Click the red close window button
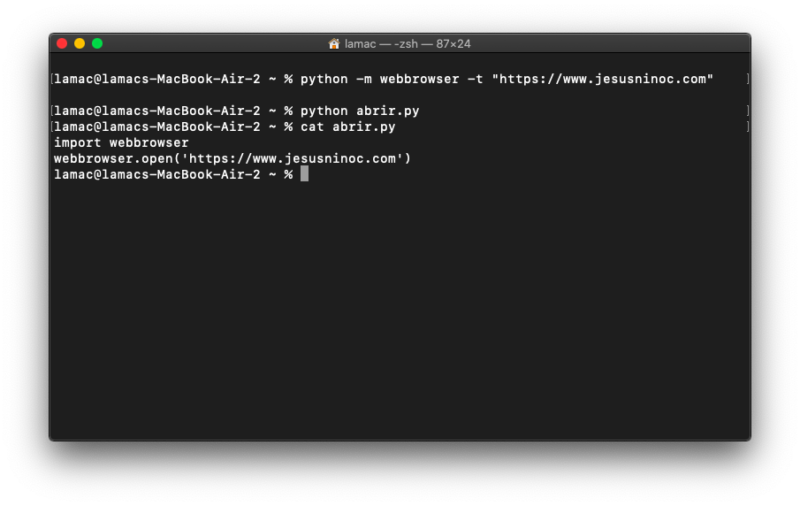This screenshot has width=800, height=506. (x=62, y=44)
